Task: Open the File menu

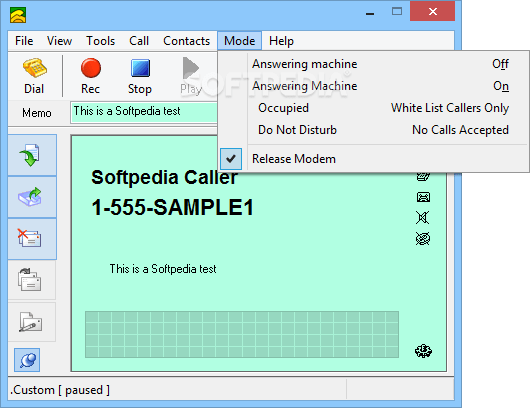Action: 24,41
